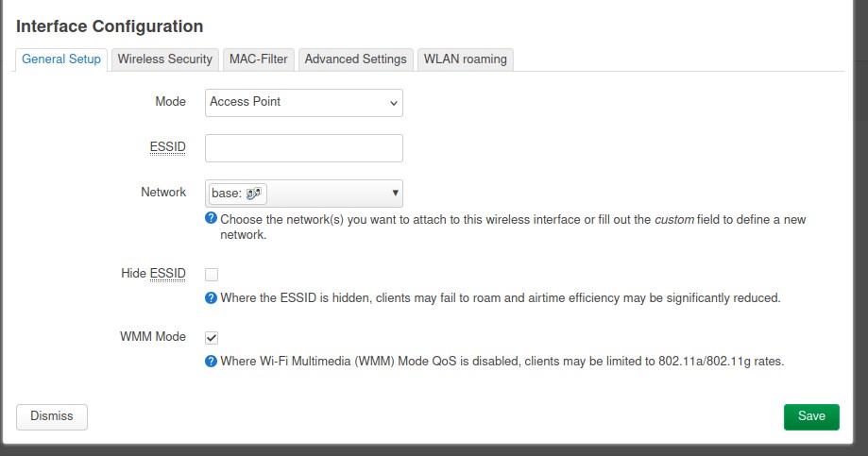Expand the Network selection dropdown arrow
Image resolution: width=868 pixels, height=456 pixels.
click(x=395, y=194)
